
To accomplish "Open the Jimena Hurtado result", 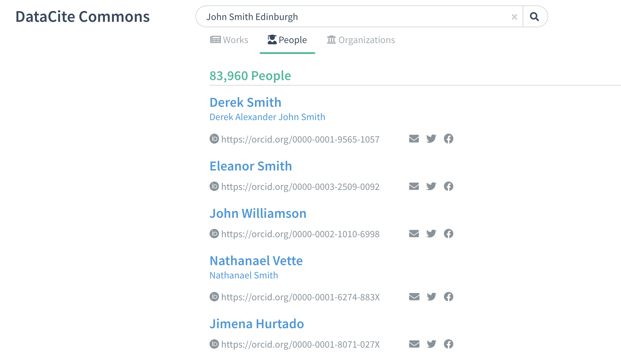I will [257, 324].
